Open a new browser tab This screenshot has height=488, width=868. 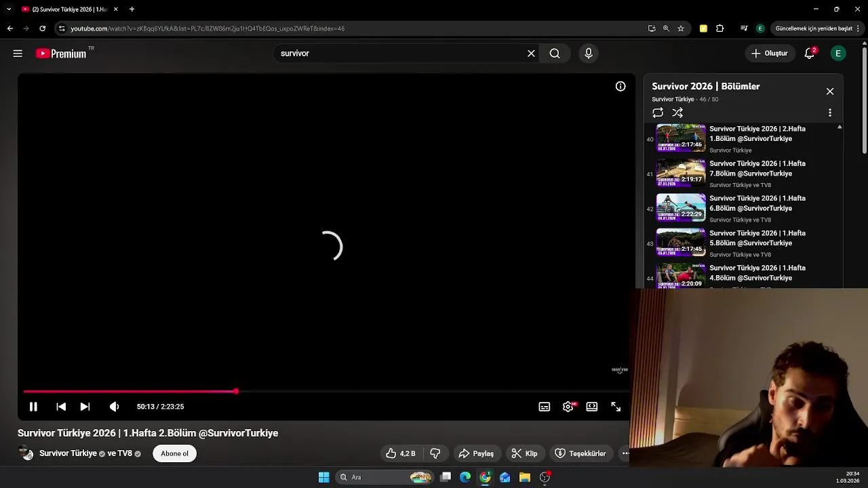tap(132, 9)
